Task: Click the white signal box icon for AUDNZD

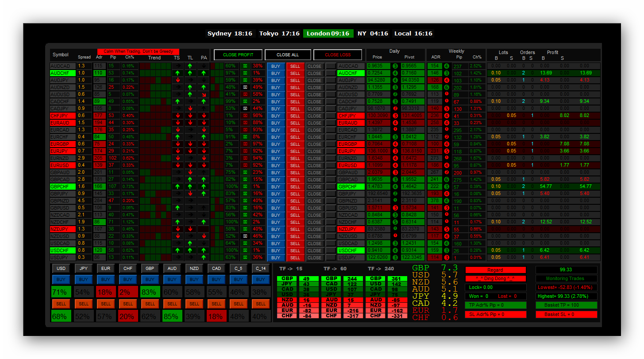Action: coord(245,87)
